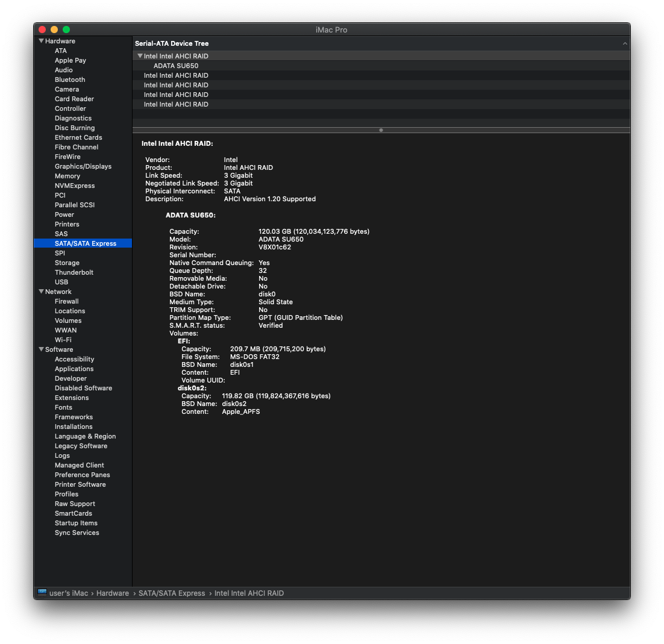
Task: Select the ADATA SU650 device row
Action: [x=381, y=66]
